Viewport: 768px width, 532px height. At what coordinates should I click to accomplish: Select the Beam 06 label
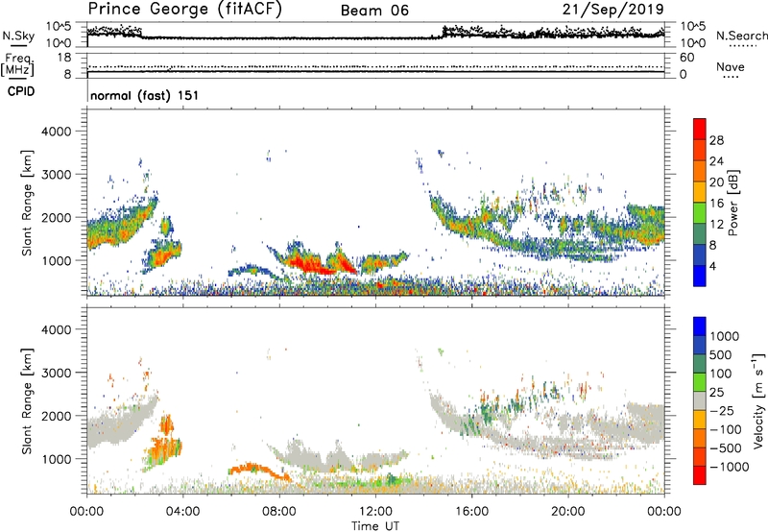tap(374, 11)
